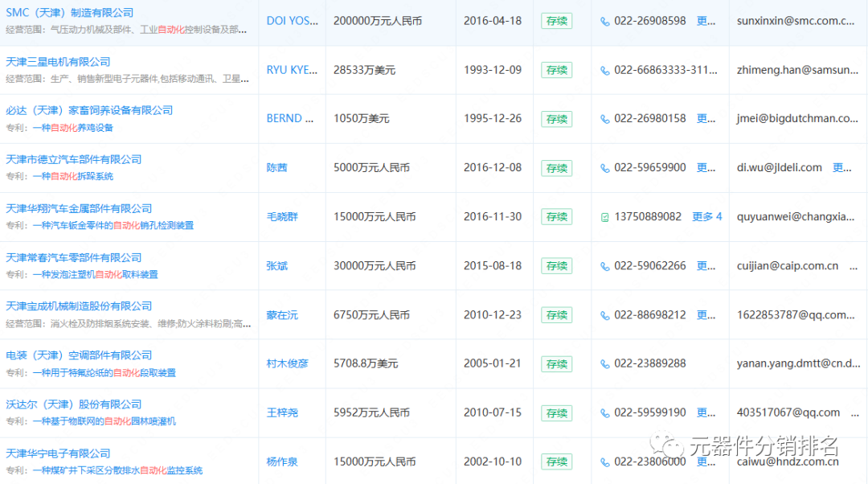This screenshot has width=868, height=484.
Task: Click 存续 status badge in SMC row
Action: pos(556,22)
